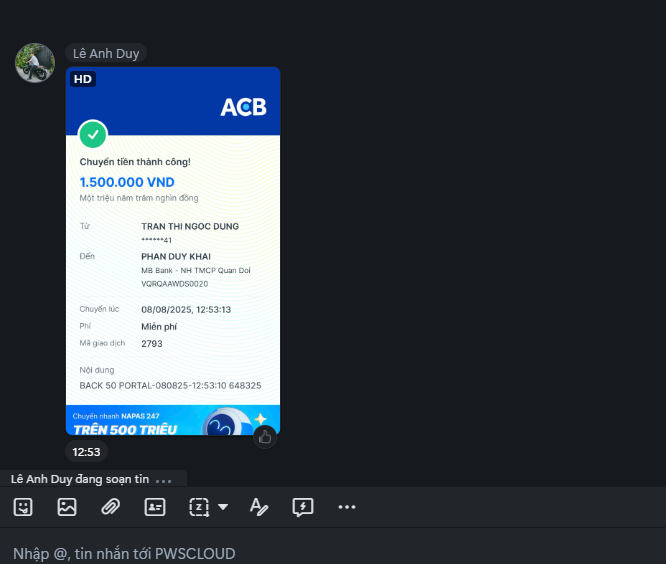Image resolution: width=666 pixels, height=564 pixels.
Task: Open Lê Anh Duy's profile avatar
Action: pyautogui.click(x=35, y=63)
